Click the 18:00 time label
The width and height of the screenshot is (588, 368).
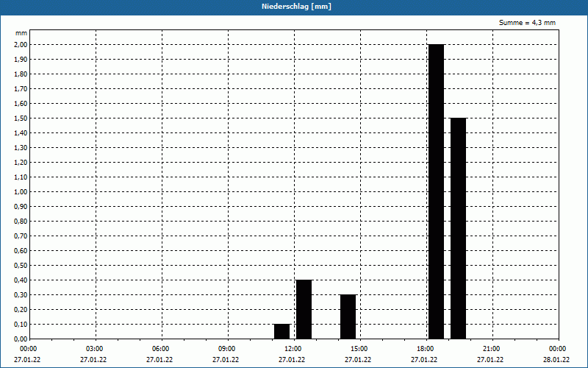pos(426,349)
